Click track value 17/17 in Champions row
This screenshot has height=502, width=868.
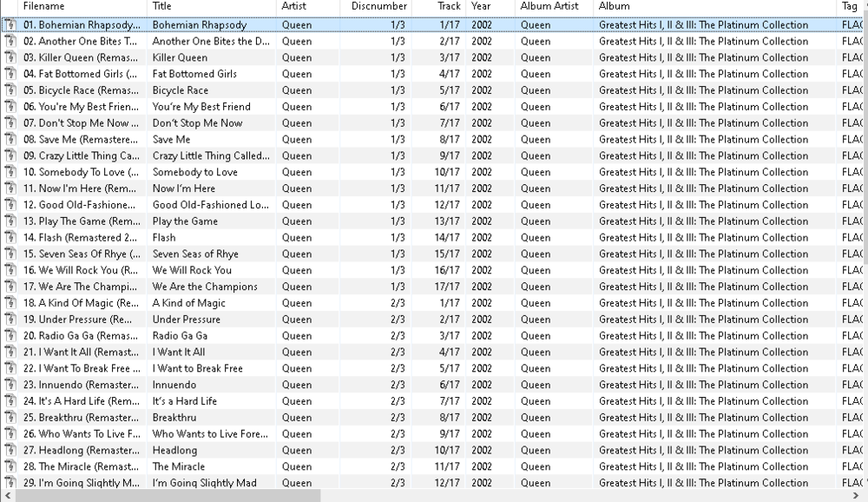447,287
